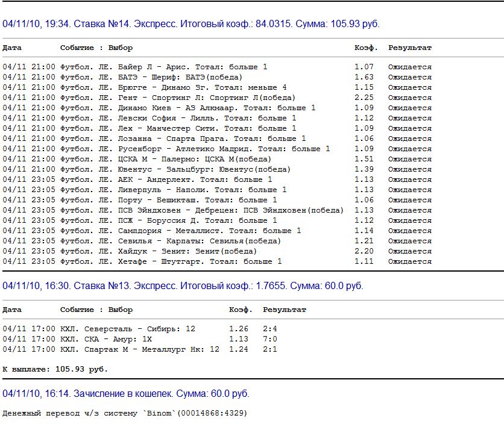Image resolution: width=504 pixels, height=430 pixels.
Task: Click the Ставка №14 bet header
Action: tap(191, 23)
